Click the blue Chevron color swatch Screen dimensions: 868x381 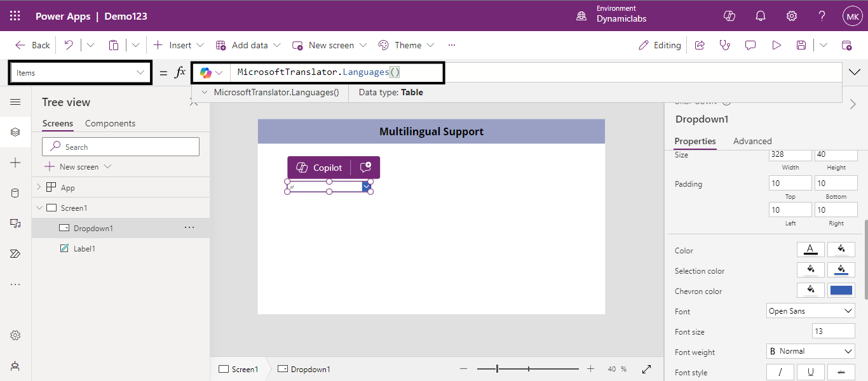841,290
